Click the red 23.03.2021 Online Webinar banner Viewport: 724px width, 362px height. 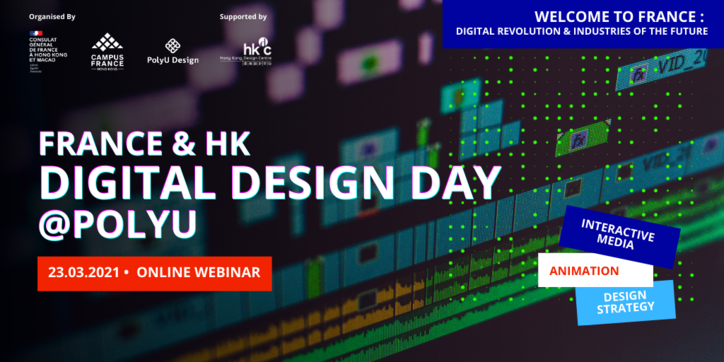click(x=155, y=273)
